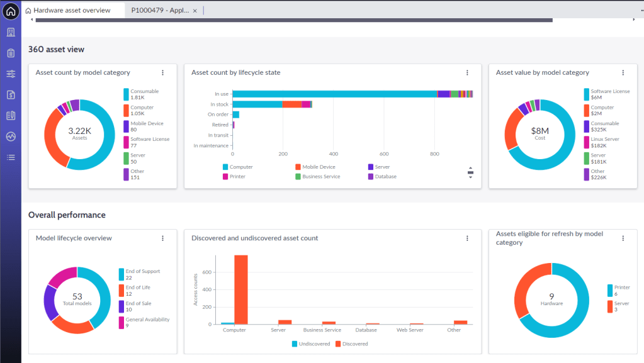This screenshot has height=363, width=644.
Task: Click the clipboard icon in left sidebar
Action: (11, 53)
